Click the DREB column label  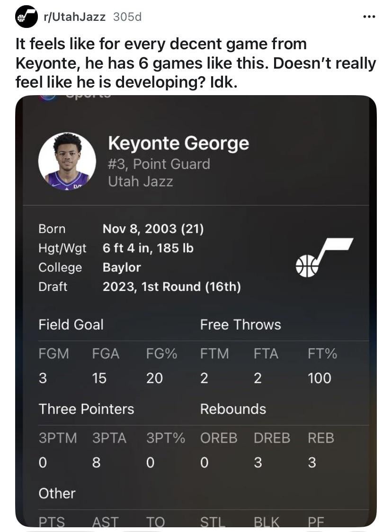tap(272, 438)
